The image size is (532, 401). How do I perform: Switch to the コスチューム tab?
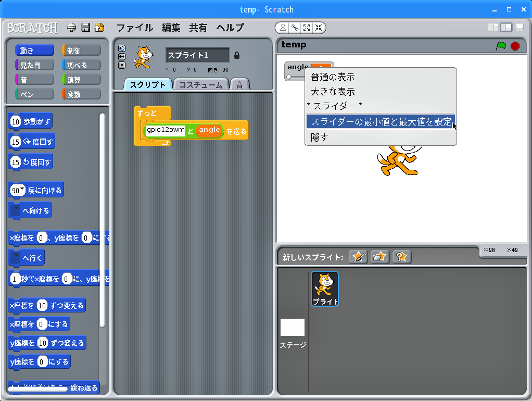click(x=201, y=84)
